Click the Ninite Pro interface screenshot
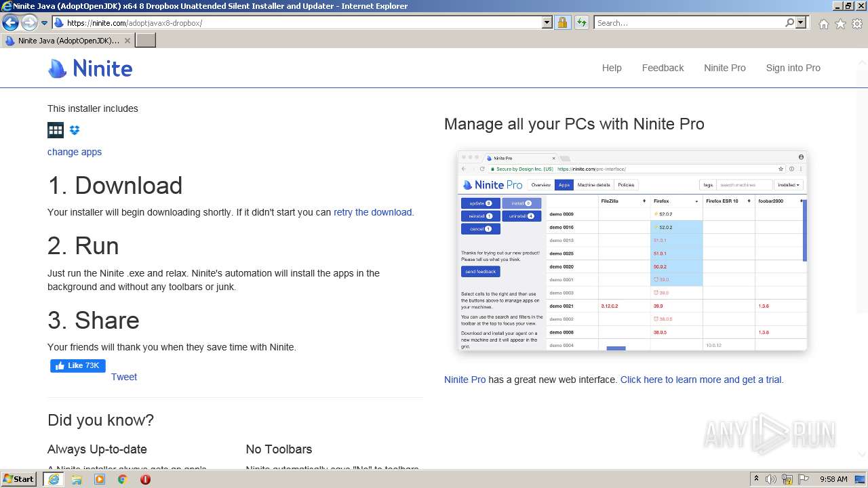 pyautogui.click(x=632, y=251)
